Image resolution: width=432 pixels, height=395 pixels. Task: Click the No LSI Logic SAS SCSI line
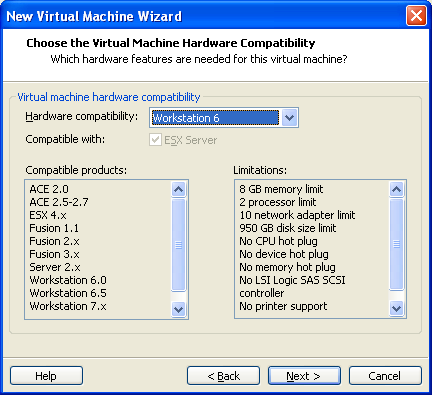292,280
